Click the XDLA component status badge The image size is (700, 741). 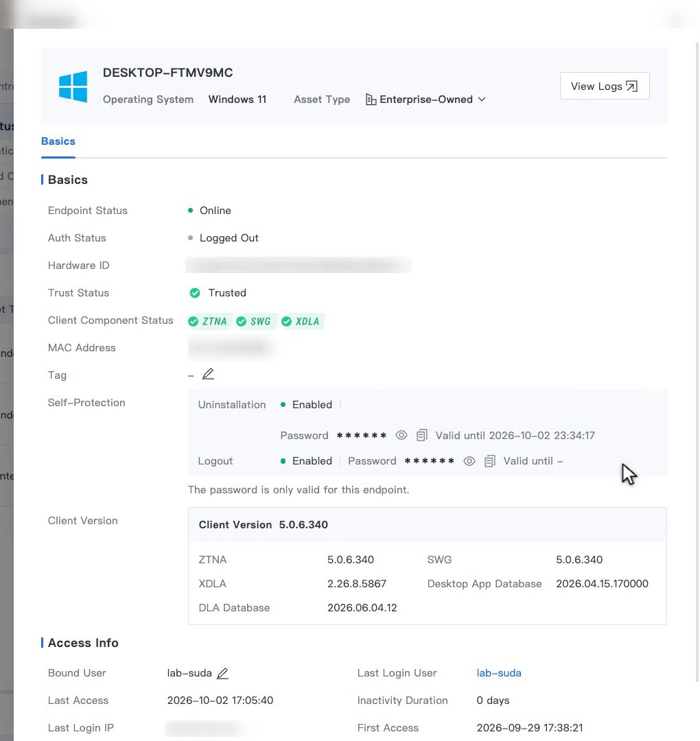click(x=301, y=321)
